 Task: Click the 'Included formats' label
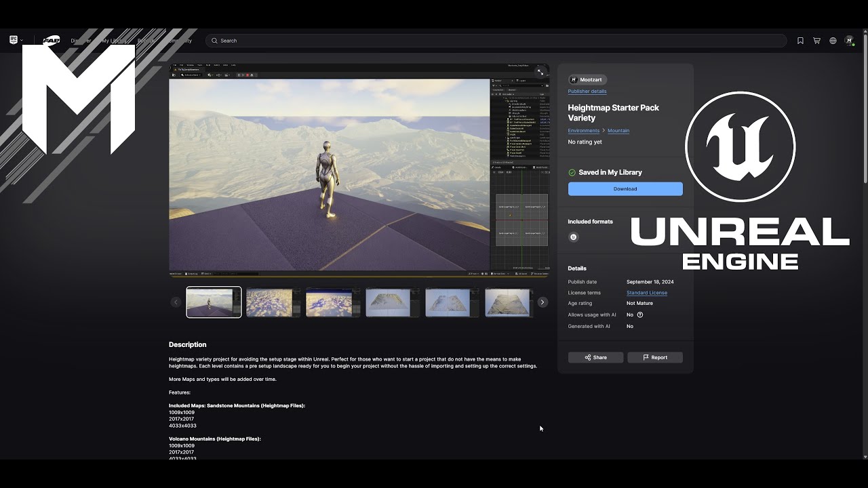point(591,222)
